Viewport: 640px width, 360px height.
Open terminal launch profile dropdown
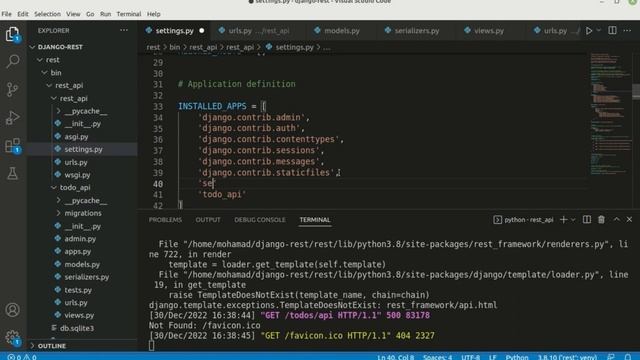(573, 220)
